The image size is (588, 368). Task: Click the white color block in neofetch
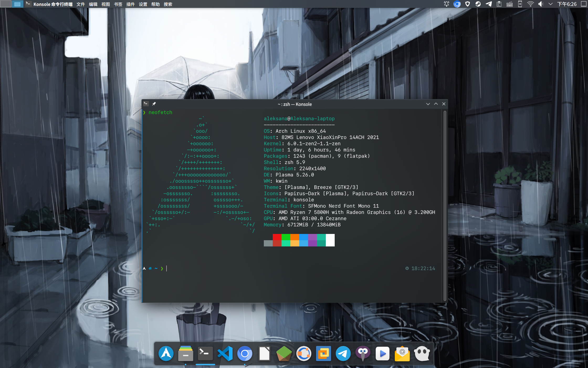(330, 240)
